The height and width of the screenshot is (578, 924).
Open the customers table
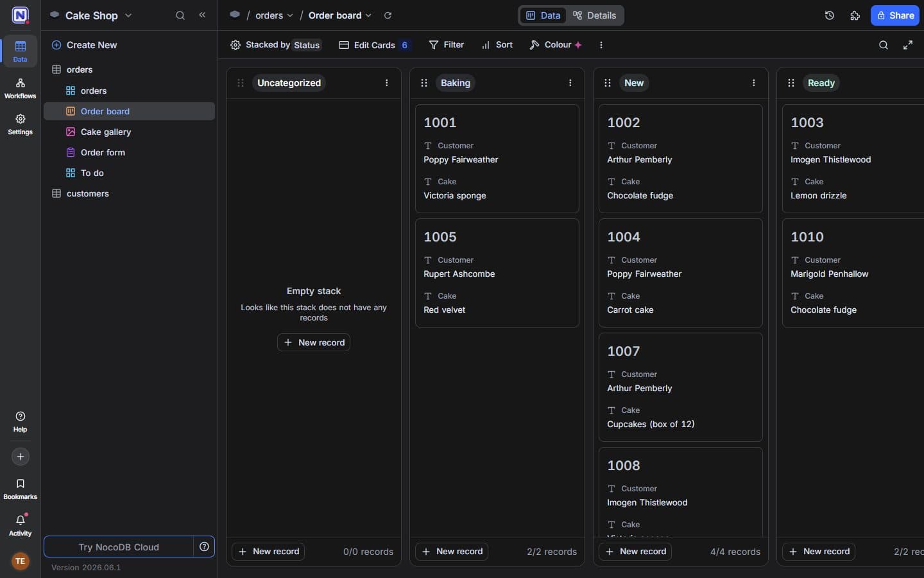point(129,193)
